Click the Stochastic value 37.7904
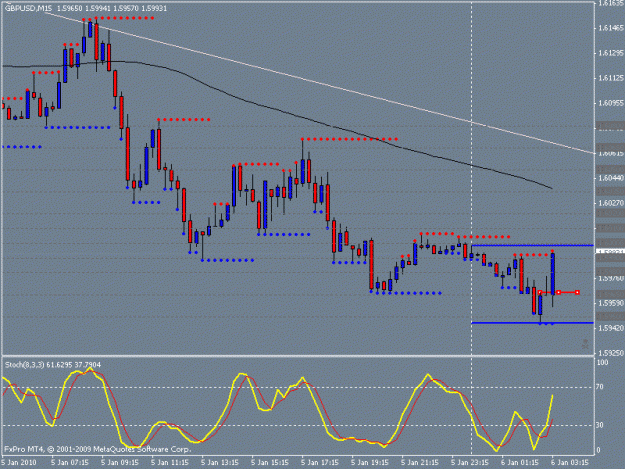The image size is (625, 469). coord(88,365)
